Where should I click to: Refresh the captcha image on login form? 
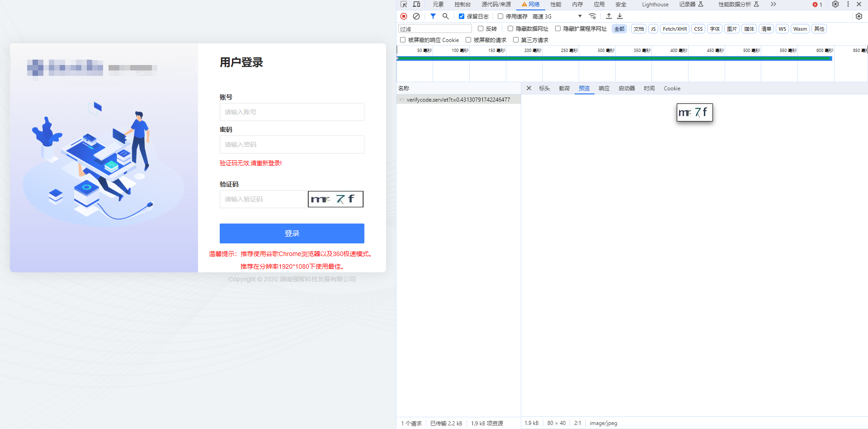[335, 199]
